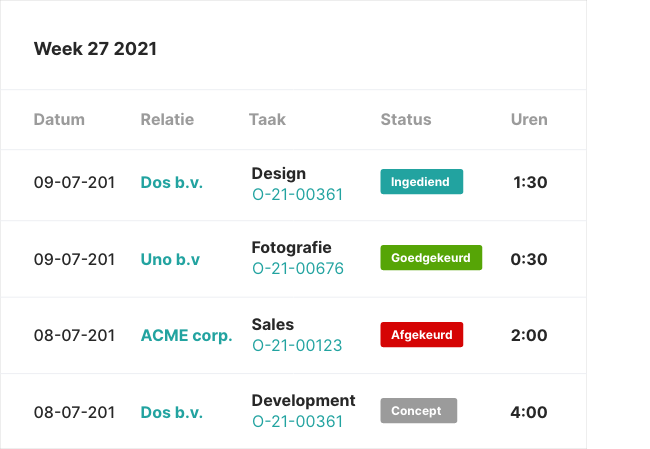Open the Dos b.v. link in the Design row

tap(171, 183)
